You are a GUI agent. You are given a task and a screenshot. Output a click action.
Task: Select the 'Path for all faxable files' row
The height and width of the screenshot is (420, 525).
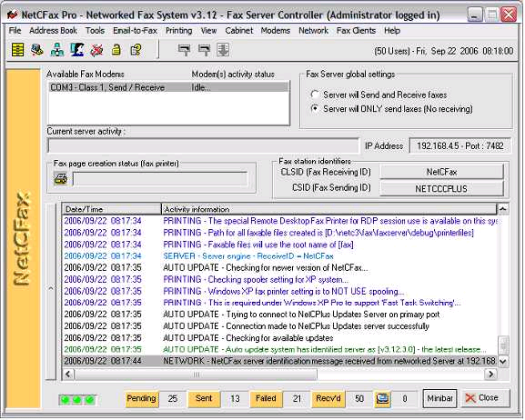point(280,233)
